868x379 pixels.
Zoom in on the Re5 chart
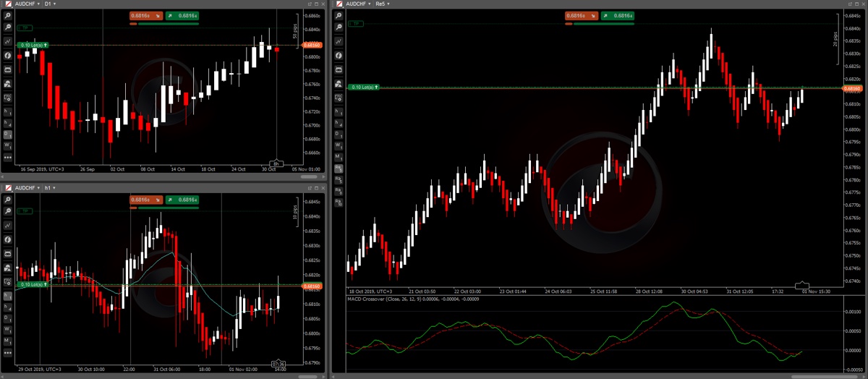(x=338, y=14)
